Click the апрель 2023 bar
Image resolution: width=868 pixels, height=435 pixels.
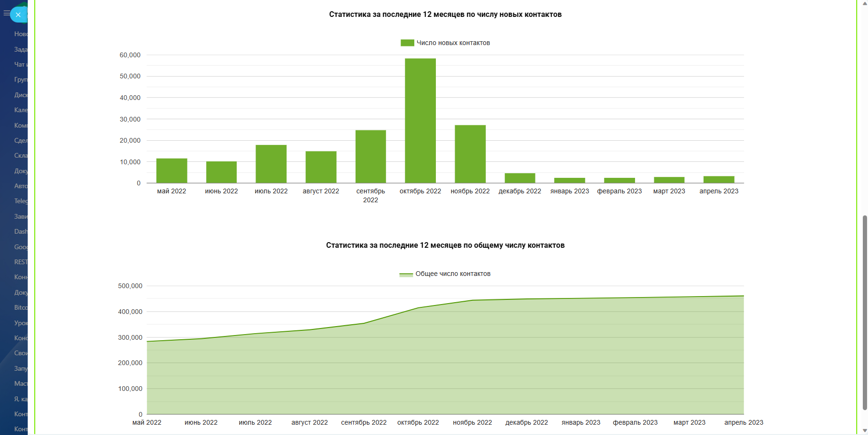(719, 180)
